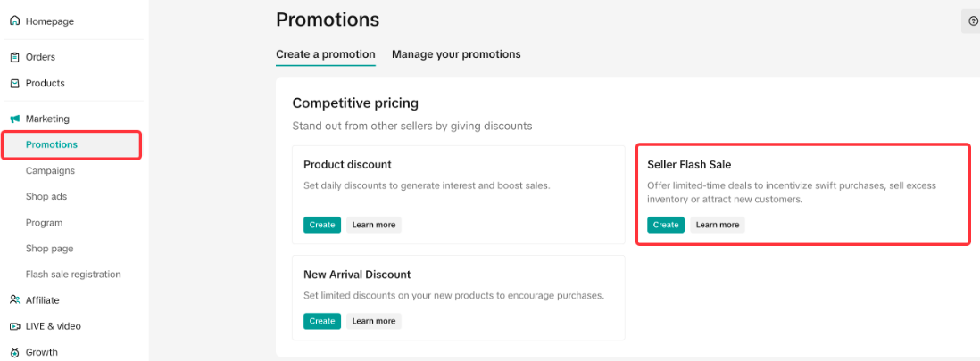Click the Homepage house icon
Screen dimensions: 980x361
[14, 21]
